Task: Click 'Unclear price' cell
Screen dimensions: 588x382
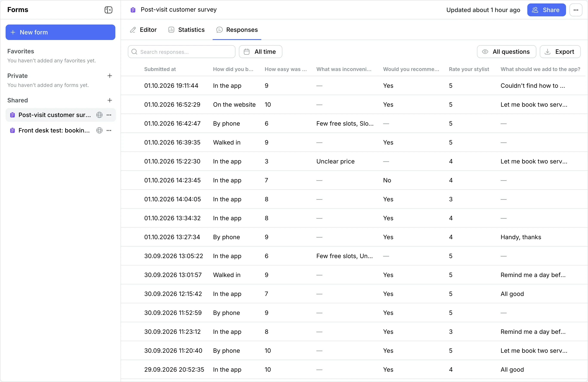Action: tap(335, 162)
